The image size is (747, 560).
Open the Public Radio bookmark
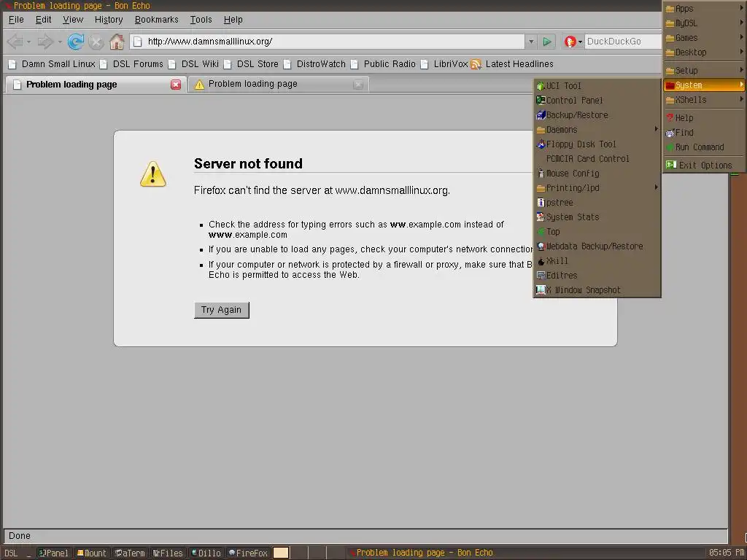[x=384, y=64]
